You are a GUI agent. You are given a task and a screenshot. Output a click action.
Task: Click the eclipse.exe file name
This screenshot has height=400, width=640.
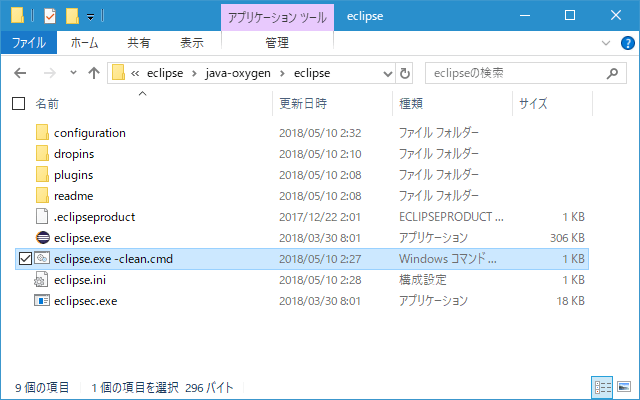(x=82, y=238)
